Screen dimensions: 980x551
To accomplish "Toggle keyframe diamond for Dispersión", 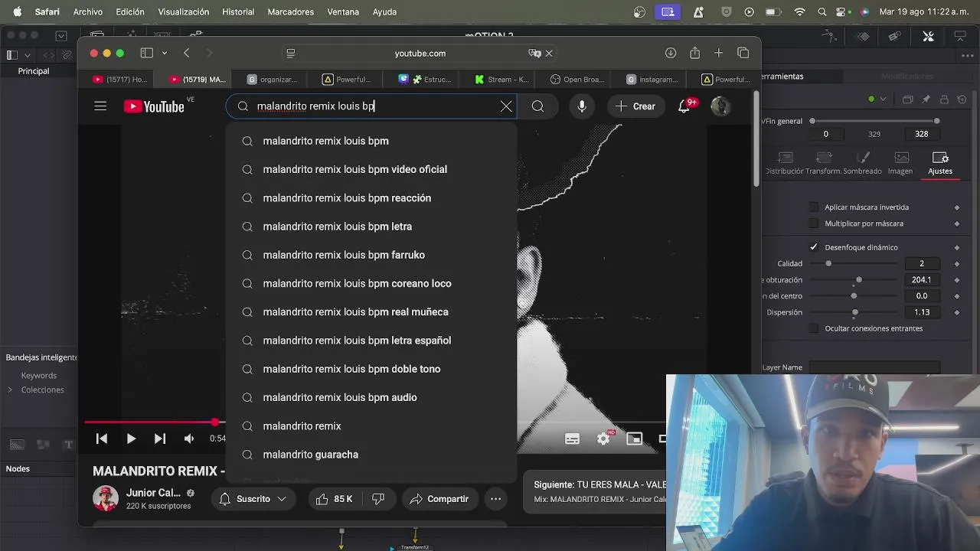I will (957, 312).
